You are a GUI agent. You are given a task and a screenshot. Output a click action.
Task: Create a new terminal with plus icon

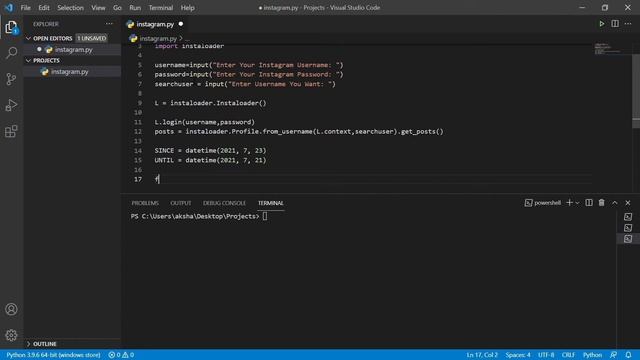pos(569,203)
